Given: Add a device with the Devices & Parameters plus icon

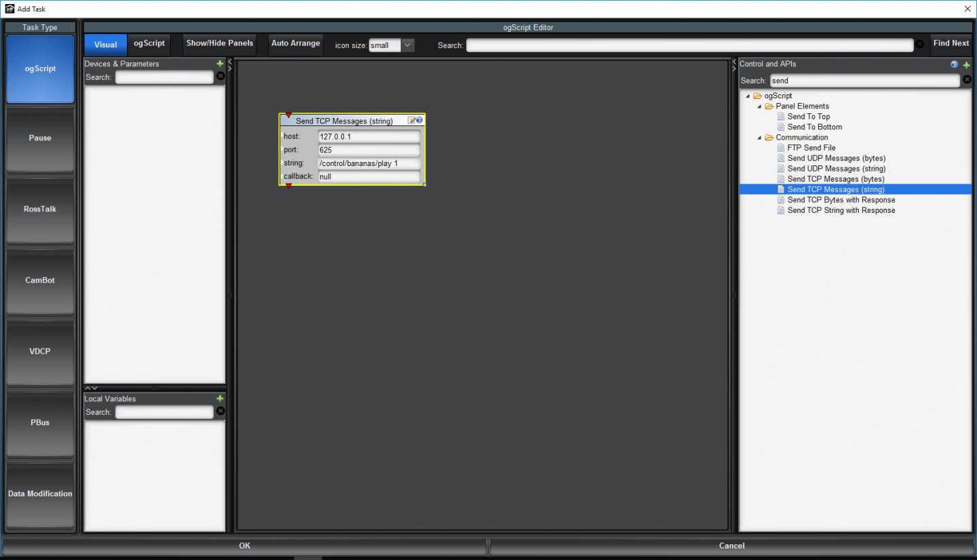Looking at the screenshot, I should (x=220, y=64).
